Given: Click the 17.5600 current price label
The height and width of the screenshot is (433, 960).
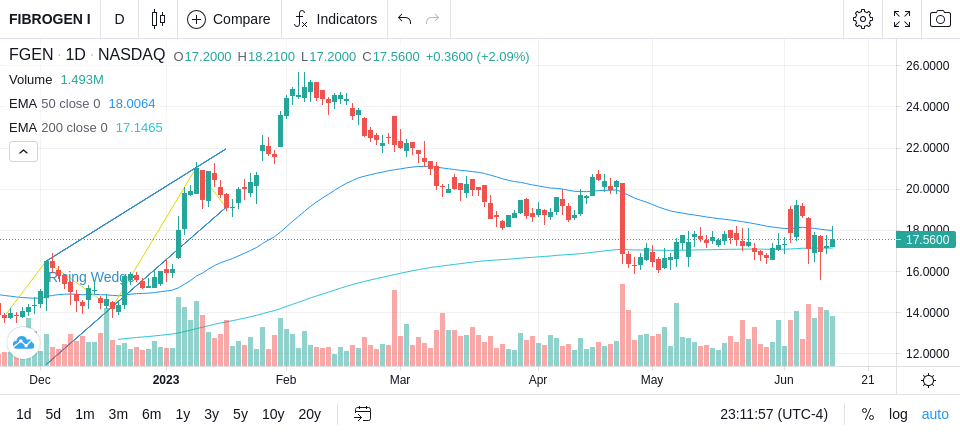Looking at the screenshot, I should tap(926, 239).
